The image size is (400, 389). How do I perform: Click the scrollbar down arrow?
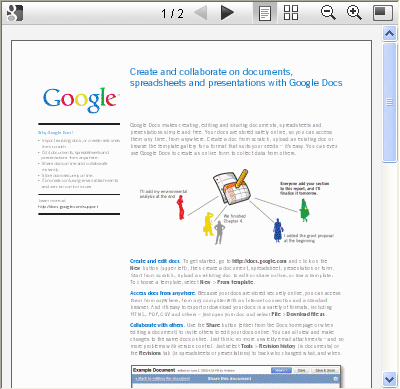389,379
